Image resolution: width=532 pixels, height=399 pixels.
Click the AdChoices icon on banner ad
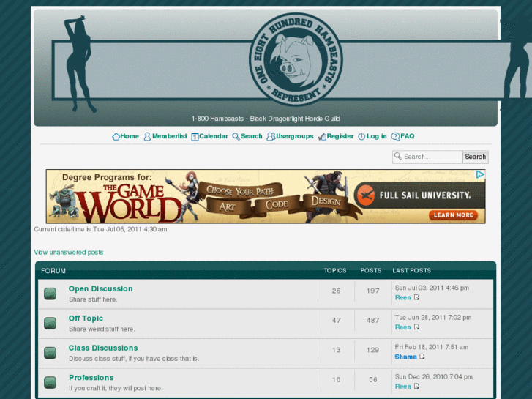click(x=480, y=174)
